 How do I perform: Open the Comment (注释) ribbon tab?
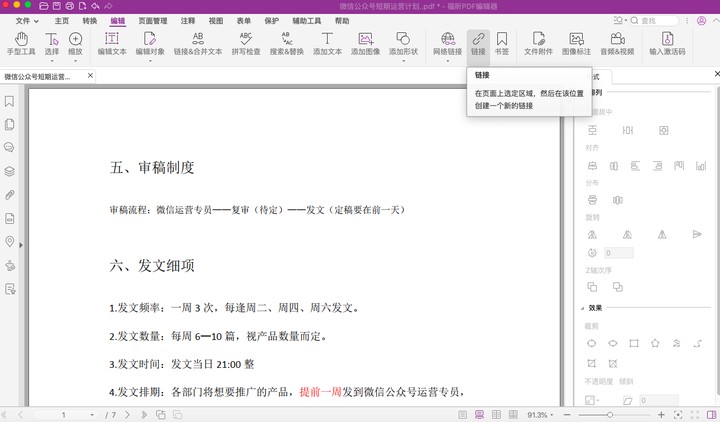click(x=188, y=20)
